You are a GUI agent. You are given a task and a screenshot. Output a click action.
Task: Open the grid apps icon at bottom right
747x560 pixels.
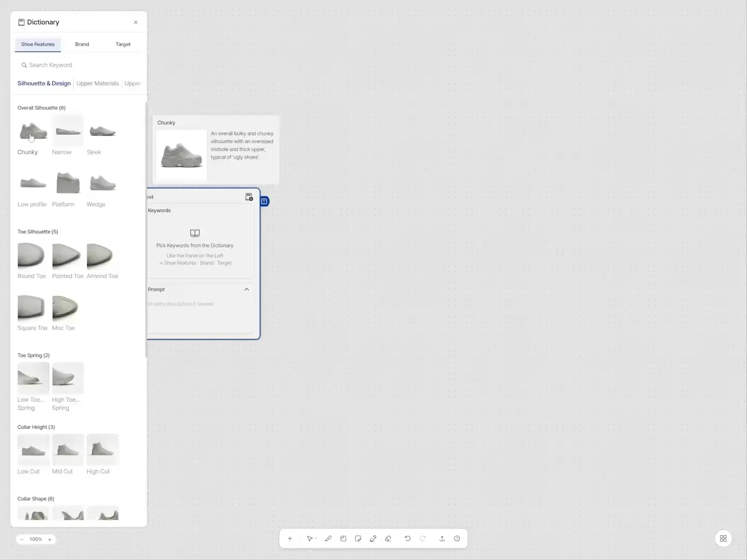(723, 538)
